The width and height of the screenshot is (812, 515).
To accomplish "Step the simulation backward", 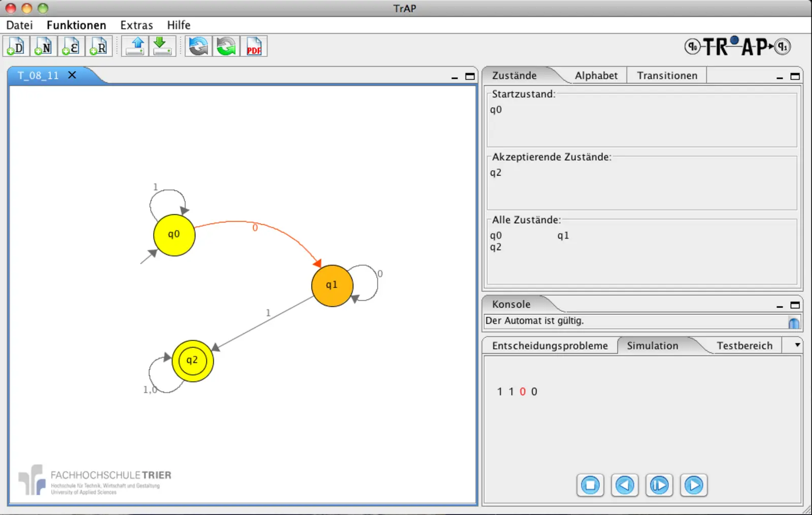I will pos(625,486).
